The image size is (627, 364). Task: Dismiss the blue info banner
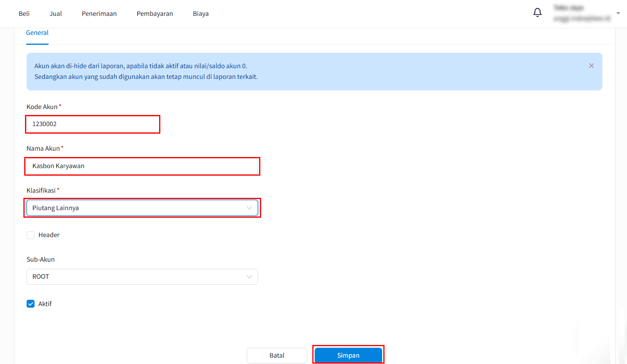point(591,66)
